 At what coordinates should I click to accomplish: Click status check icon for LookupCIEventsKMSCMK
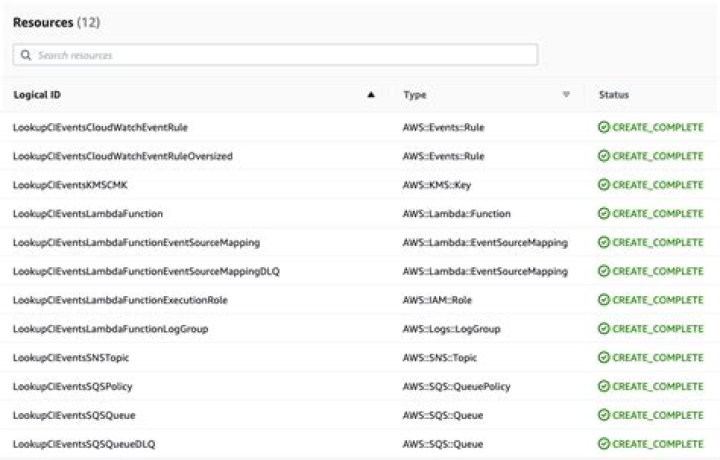[603, 185]
